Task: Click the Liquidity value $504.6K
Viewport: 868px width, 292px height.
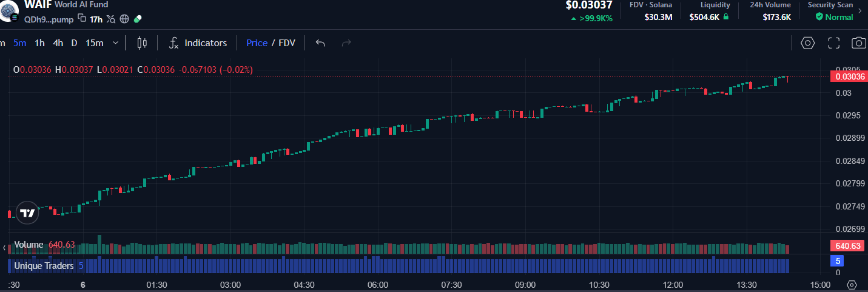Action: (x=704, y=17)
